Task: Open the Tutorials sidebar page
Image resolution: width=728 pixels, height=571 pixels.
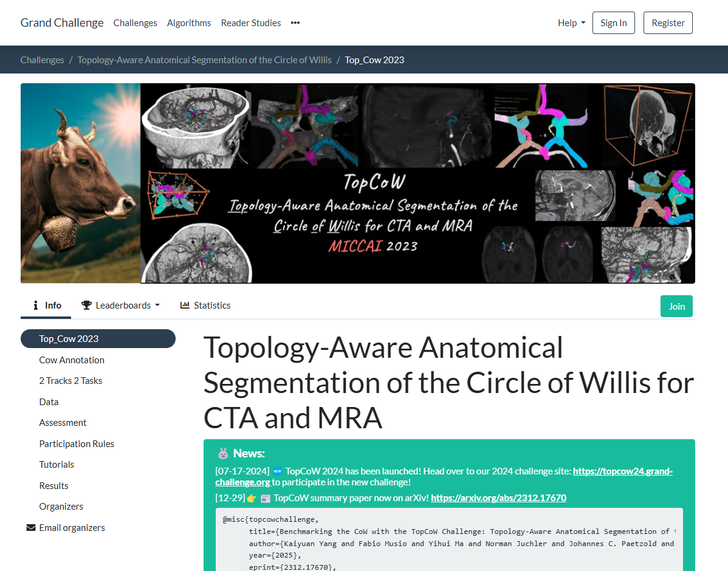Action: 57,465
